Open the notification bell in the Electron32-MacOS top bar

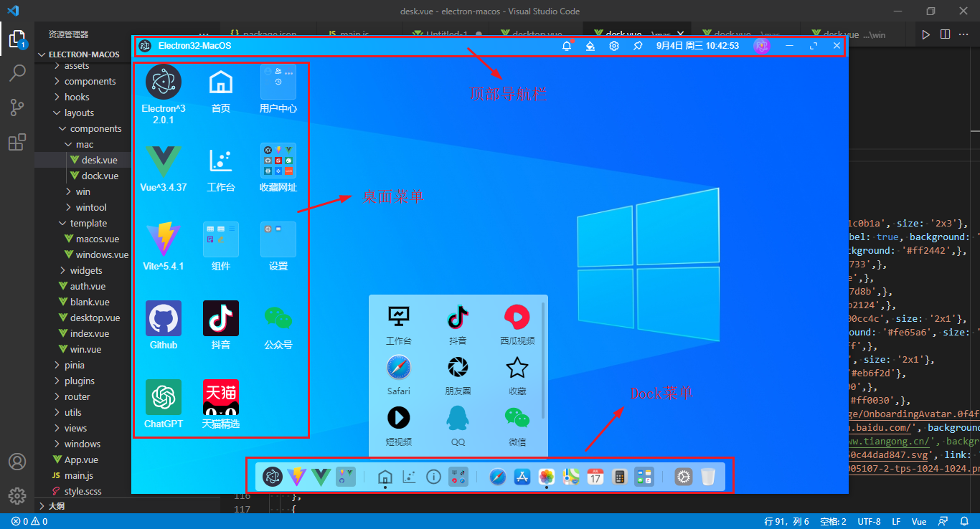pyautogui.click(x=567, y=46)
